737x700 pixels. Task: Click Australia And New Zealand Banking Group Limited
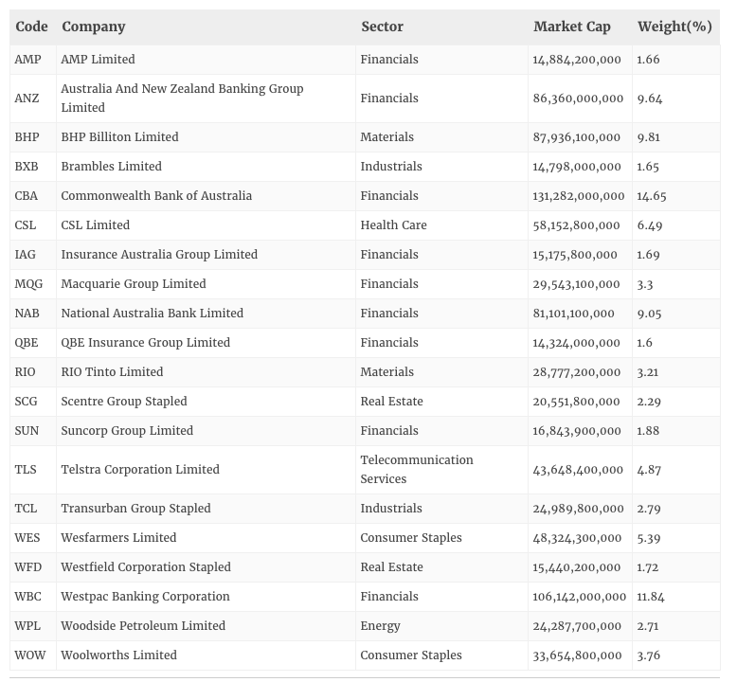pos(182,98)
